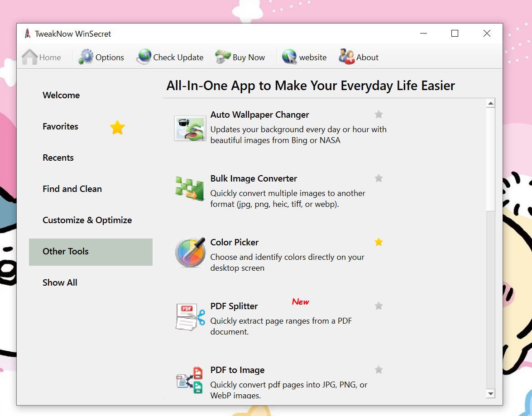Image resolution: width=532 pixels, height=416 pixels.
Task: Click 'Quickly convert pdf pages' description
Action: (x=289, y=390)
